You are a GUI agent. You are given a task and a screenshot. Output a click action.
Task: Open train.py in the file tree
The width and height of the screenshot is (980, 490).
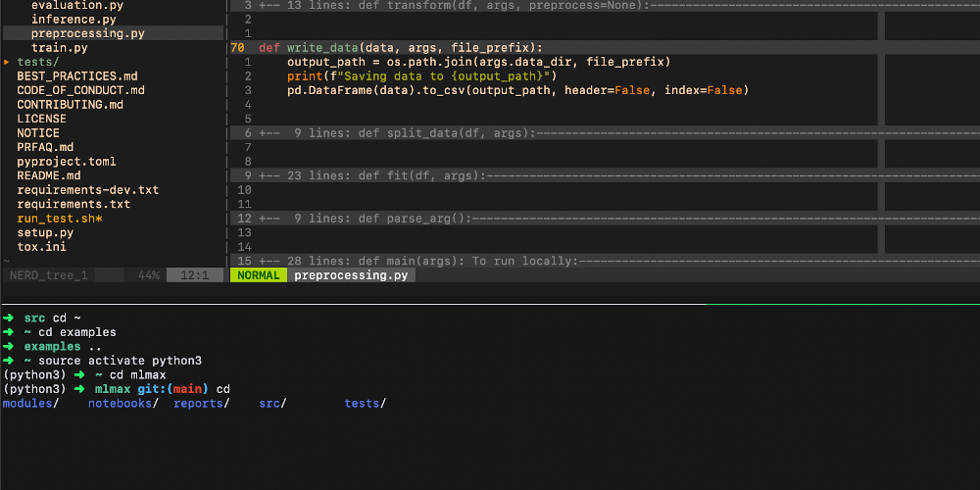coord(60,47)
